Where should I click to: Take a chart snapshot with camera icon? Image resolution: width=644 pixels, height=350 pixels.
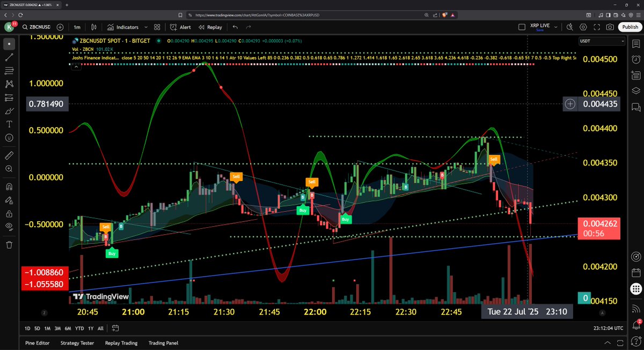[610, 27]
